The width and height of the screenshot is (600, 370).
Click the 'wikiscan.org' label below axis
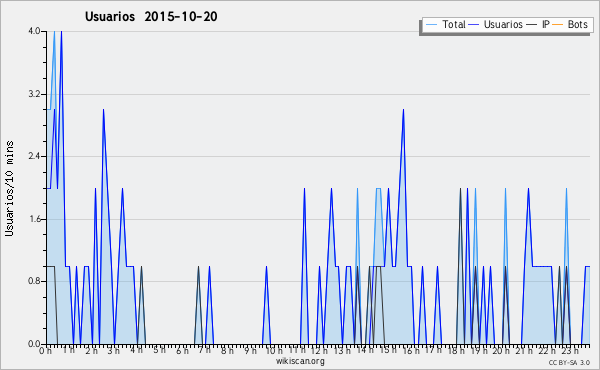pos(300,361)
